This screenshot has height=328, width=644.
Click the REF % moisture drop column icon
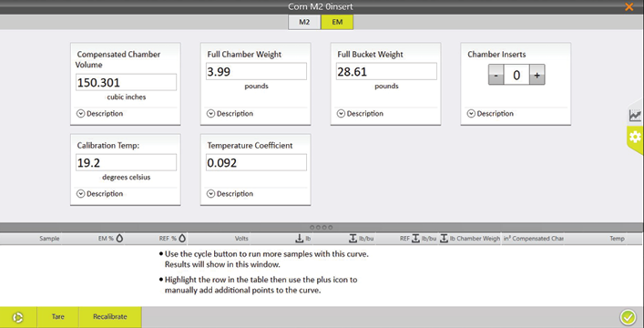[182, 238]
